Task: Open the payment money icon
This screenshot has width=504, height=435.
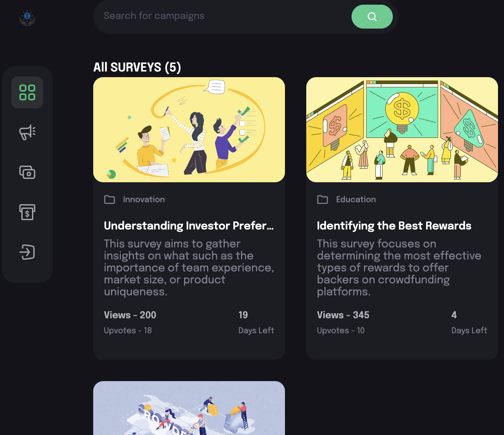Action: 27,172
